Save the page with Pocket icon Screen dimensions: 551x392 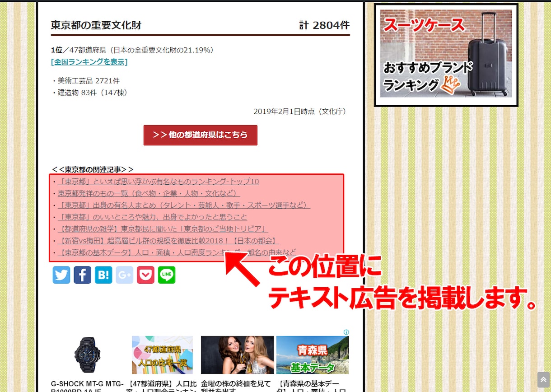[x=145, y=275]
